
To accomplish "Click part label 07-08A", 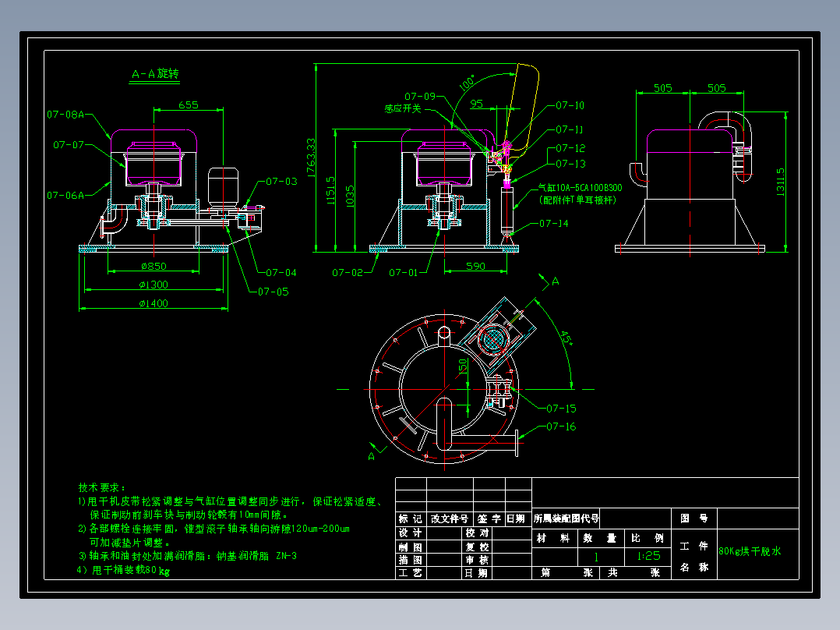I will [x=65, y=114].
